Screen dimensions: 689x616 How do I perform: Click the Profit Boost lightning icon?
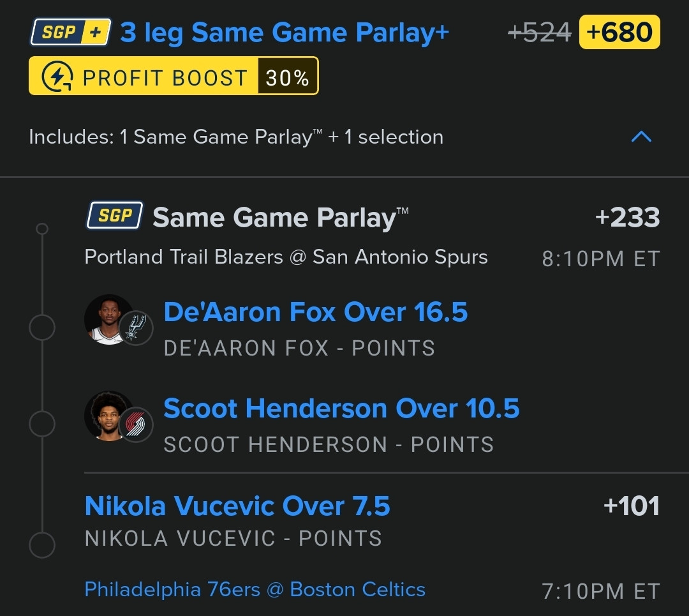57,77
